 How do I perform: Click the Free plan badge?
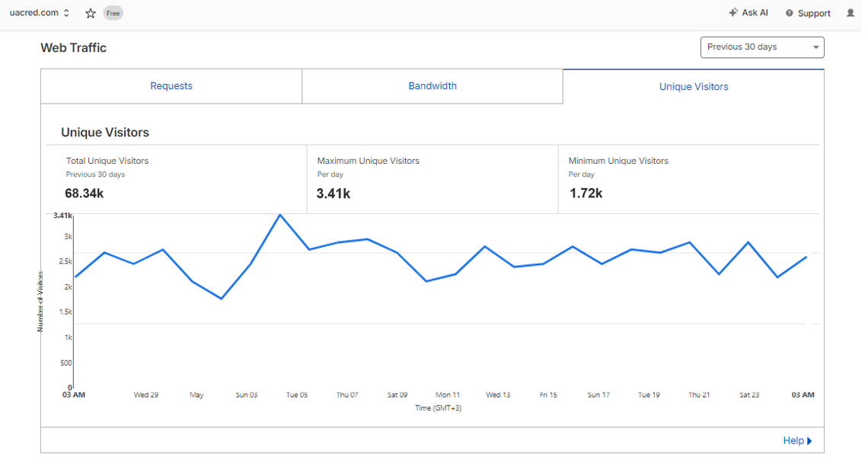[113, 13]
